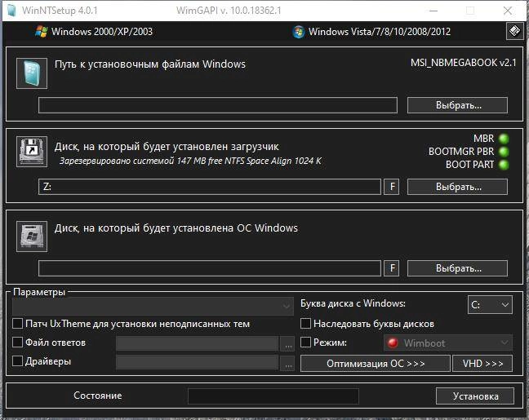
Task: Enable Драйверы checkbox
Action: pos(17,361)
